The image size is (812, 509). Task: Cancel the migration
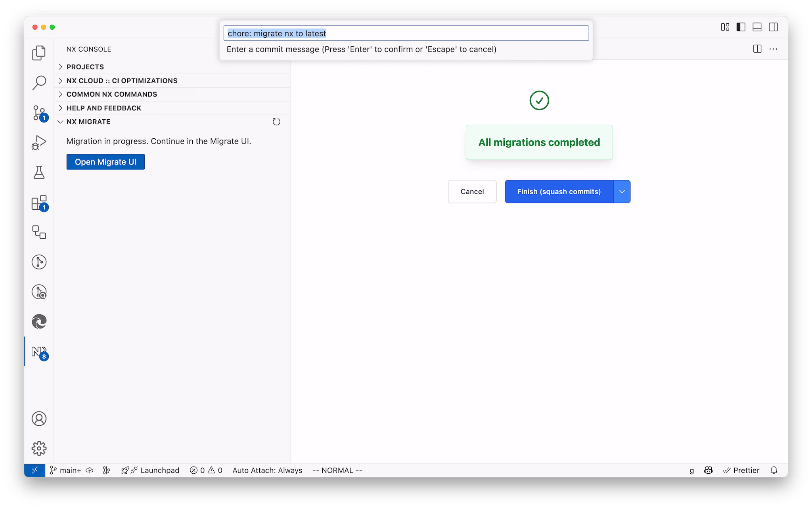coord(472,191)
